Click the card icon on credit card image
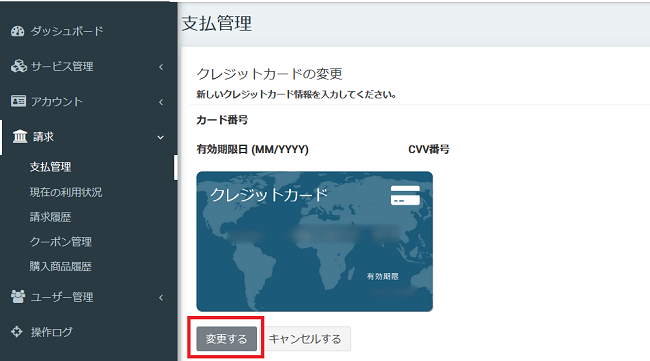Screen dimensions: 650x361 405,195
